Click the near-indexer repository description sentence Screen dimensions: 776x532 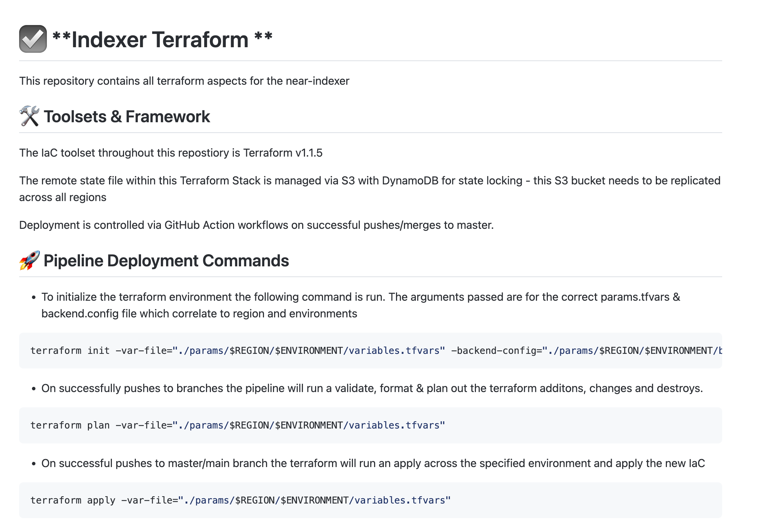click(184, 81)
